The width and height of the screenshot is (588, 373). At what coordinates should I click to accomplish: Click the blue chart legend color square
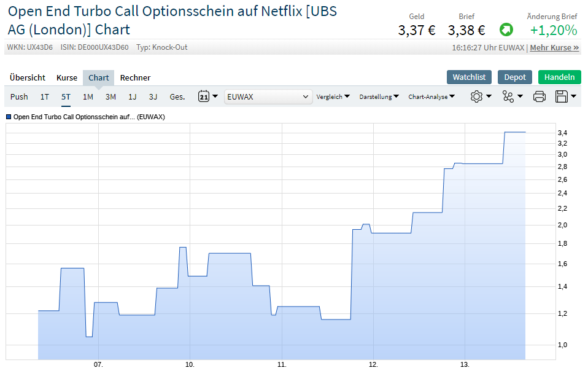pos(9,117)
